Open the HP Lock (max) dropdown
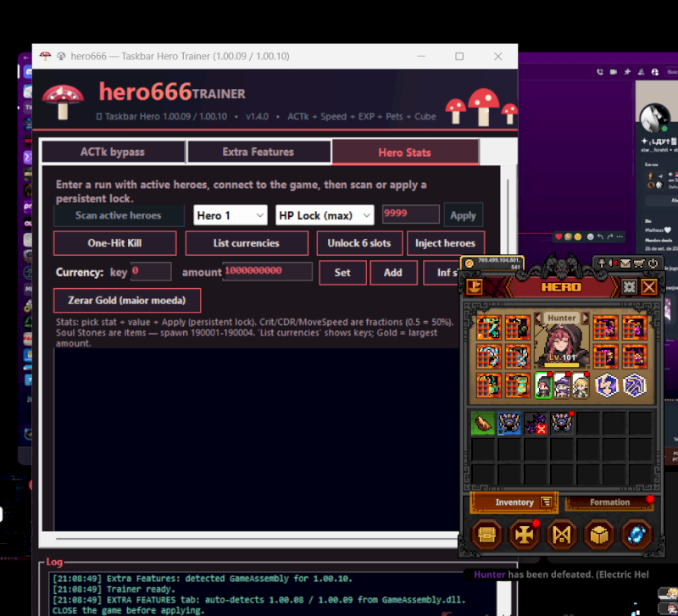The height and width of the screenshot is (616, 678). (325, 215)
